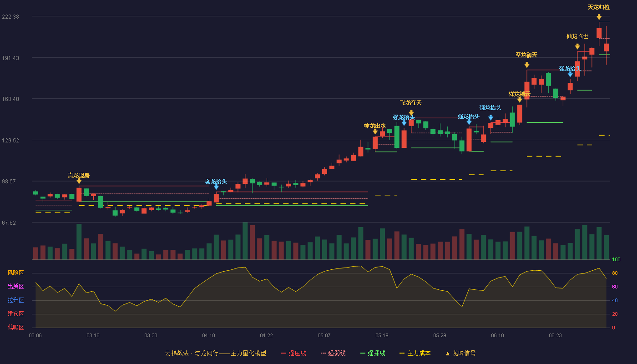
Task: Click the 20 indicator scale label
Action: [x=615, y=314]
